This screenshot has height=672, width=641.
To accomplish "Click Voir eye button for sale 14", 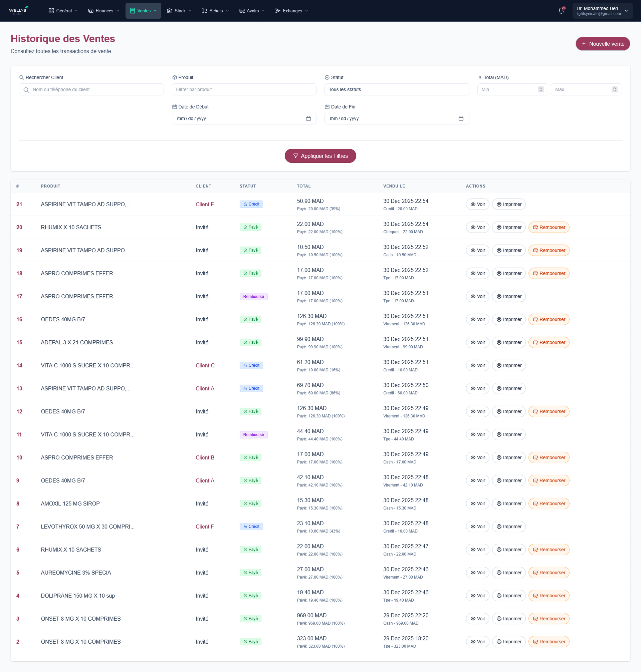I will pyautogui.click(x=477, y=365).
